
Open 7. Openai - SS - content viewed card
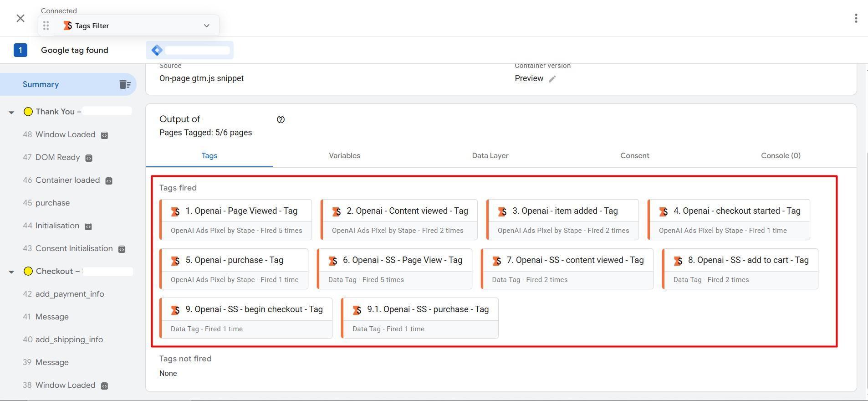pyautogui.click(x=567, y=269)
